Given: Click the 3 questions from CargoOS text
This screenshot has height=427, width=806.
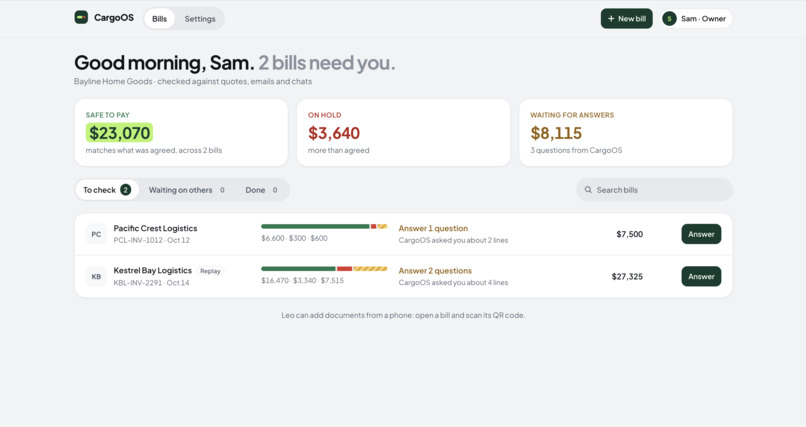Looking at the screenshot, I should (x=576, y=150).
